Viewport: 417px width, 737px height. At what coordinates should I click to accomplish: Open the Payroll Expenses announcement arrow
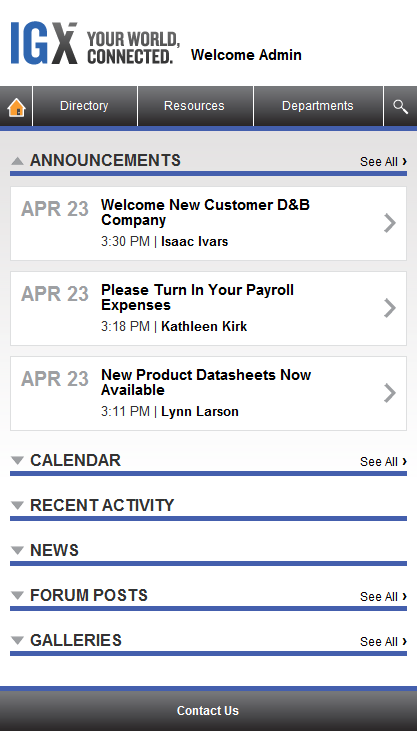pyautogui.click(x=390, y=308)
